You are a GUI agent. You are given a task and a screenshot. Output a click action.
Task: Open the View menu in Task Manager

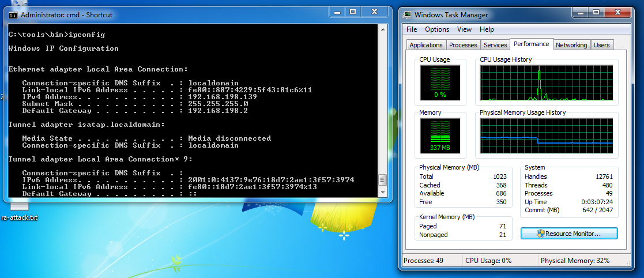point(464,29)
